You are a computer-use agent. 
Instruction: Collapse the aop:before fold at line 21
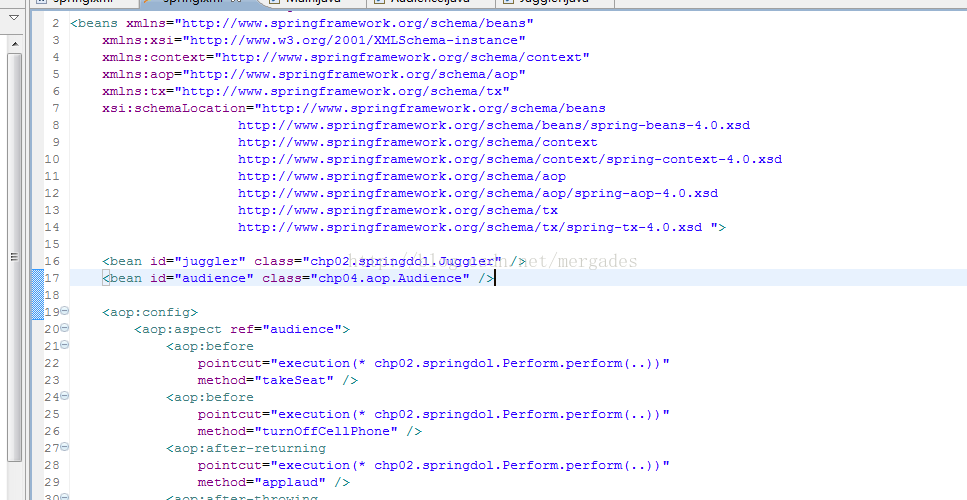click(x=65, y=345)
